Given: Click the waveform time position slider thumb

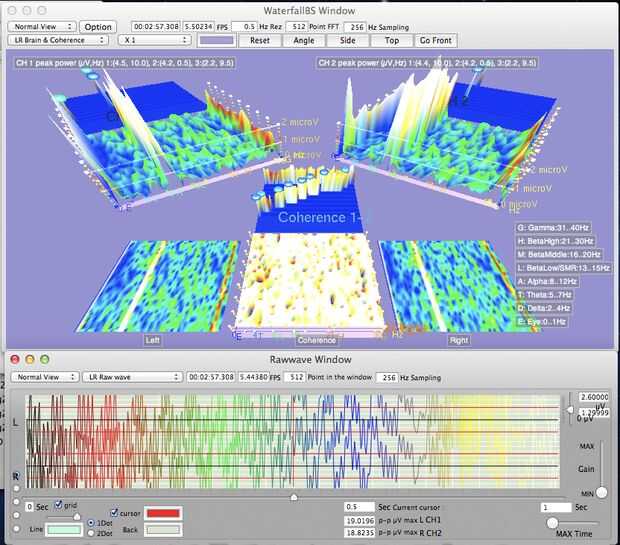Looking at the screenshot, I should point(294,497).
